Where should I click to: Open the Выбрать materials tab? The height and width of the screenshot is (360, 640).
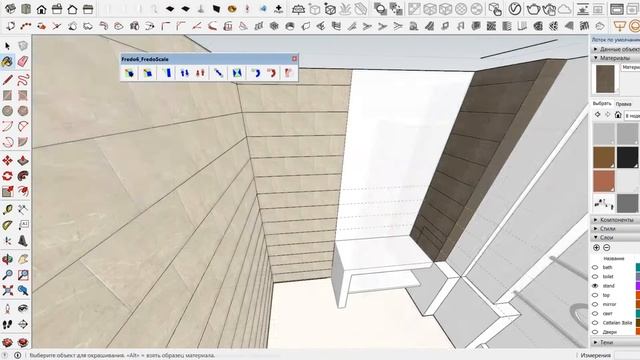coord(602,104)
